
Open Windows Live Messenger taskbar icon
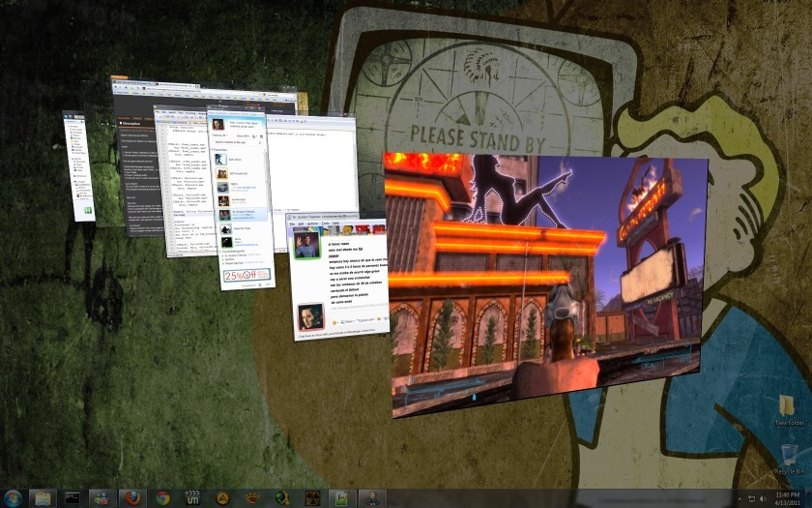click(100, 497)
